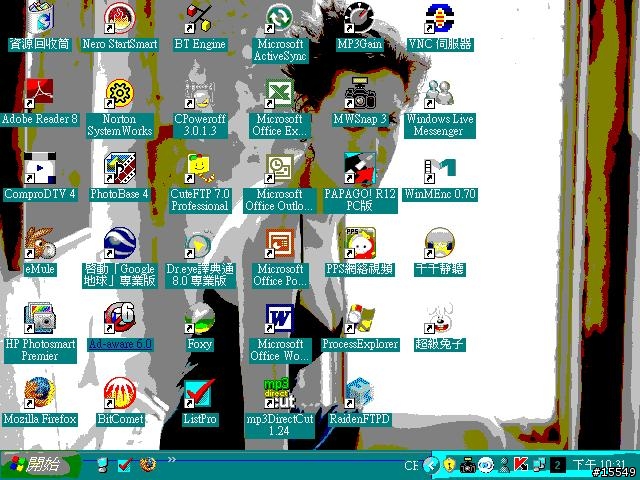This screenshot has width=640, height=480.
Task: Select the HP Photosmart Premier icon
Action: pyautogui.click(x=40, y=318)
